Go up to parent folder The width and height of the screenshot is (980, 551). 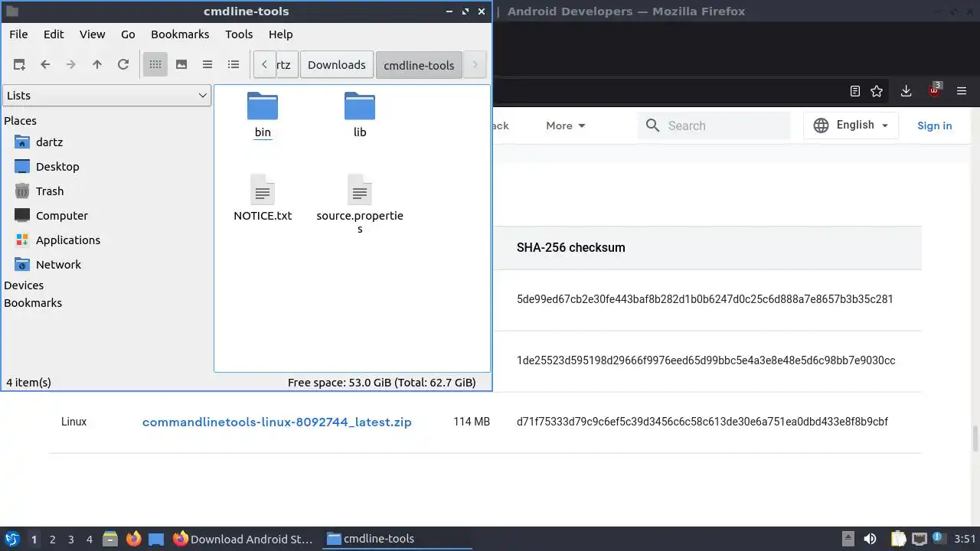(x=97, y=65)
